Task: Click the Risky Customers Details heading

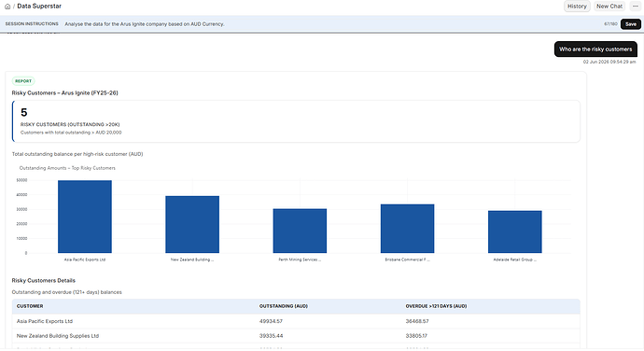Action: pyautogui.click(x=44, y=281)
